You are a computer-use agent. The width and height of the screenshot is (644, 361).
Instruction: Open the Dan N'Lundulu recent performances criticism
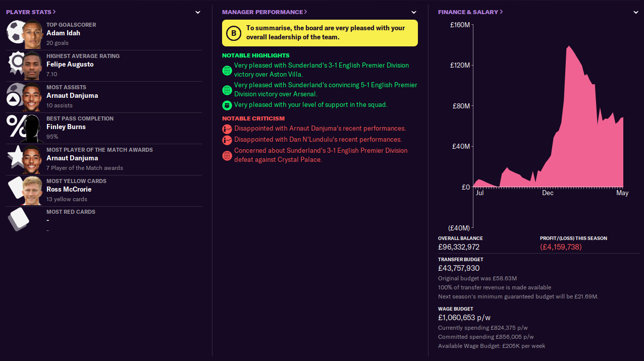pos(318,140)
